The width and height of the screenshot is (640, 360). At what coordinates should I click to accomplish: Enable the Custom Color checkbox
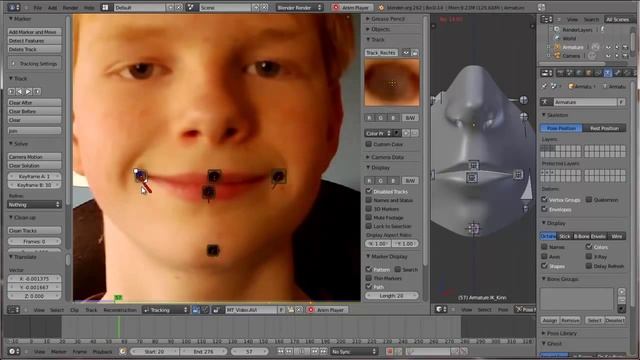(369, 144)
